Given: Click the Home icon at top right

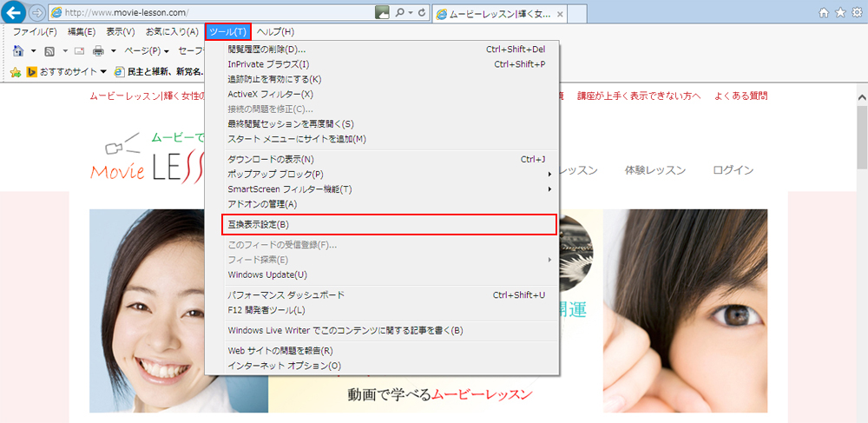Looking at the screenshot, I should pyautogui.click(x=824, y=12).
